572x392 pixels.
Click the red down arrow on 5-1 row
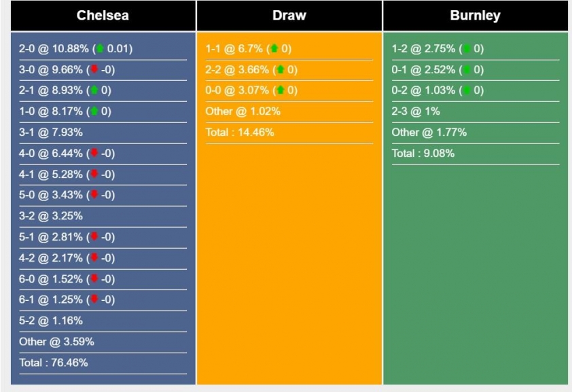click(94, 237)
